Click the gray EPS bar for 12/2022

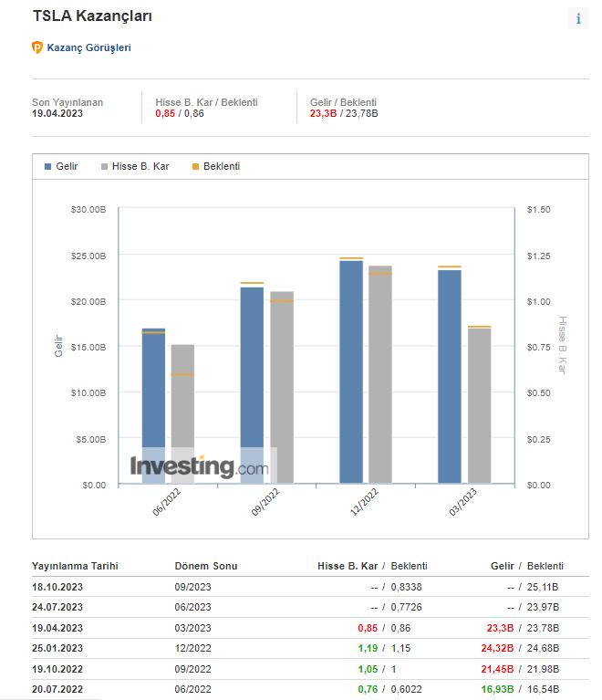tap(380, 374)
